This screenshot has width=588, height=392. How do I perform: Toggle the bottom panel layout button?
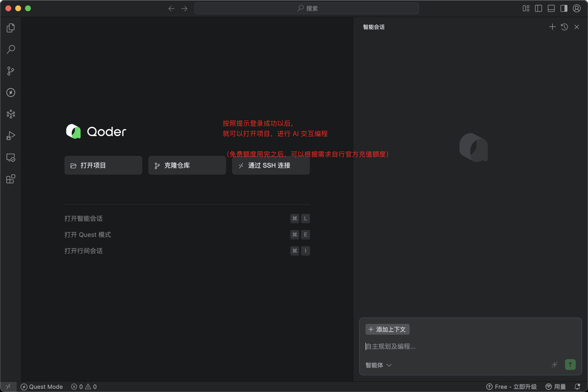pyautogui.click(x=551, y=9)
